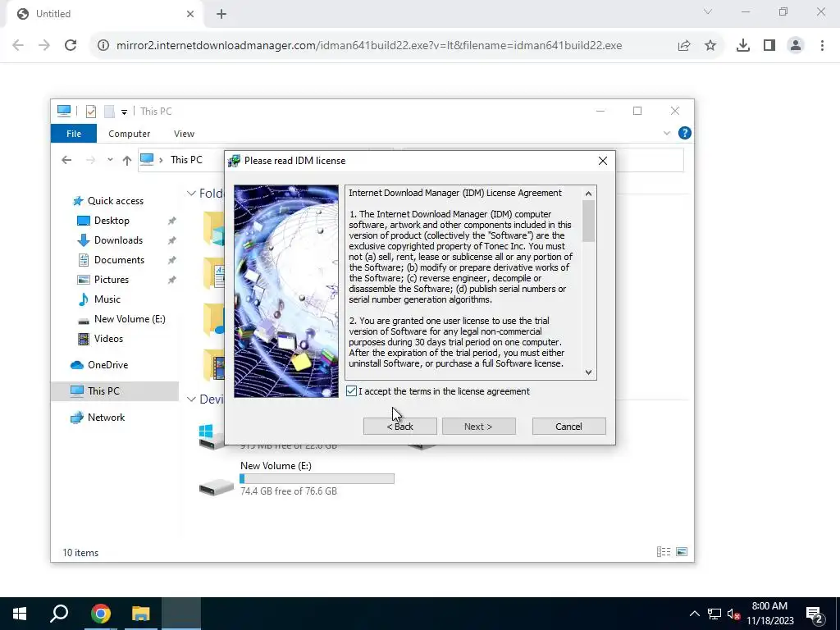
Task: Click New Folder icon in Explorer title bar
Action: click(109, 112)
